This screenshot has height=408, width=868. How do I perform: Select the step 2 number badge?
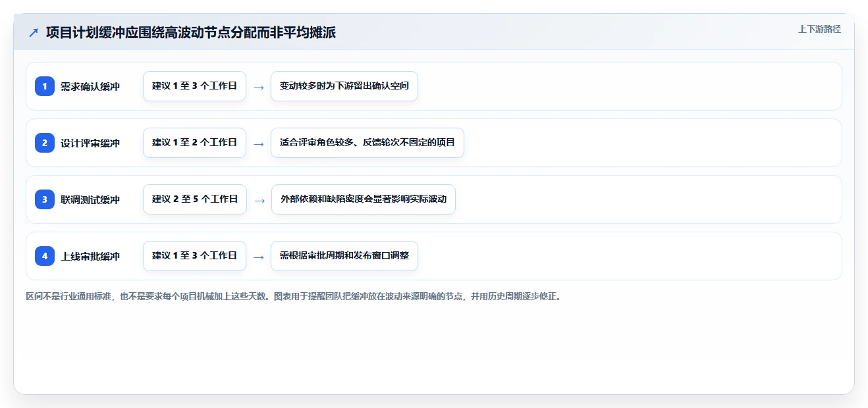tap(45, 143)
